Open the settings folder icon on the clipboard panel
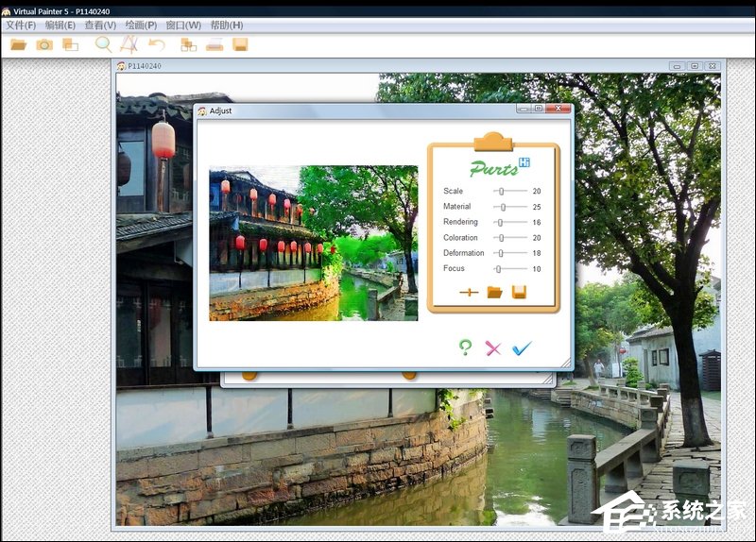Viewport: 756px width, 542px height. 494,293
